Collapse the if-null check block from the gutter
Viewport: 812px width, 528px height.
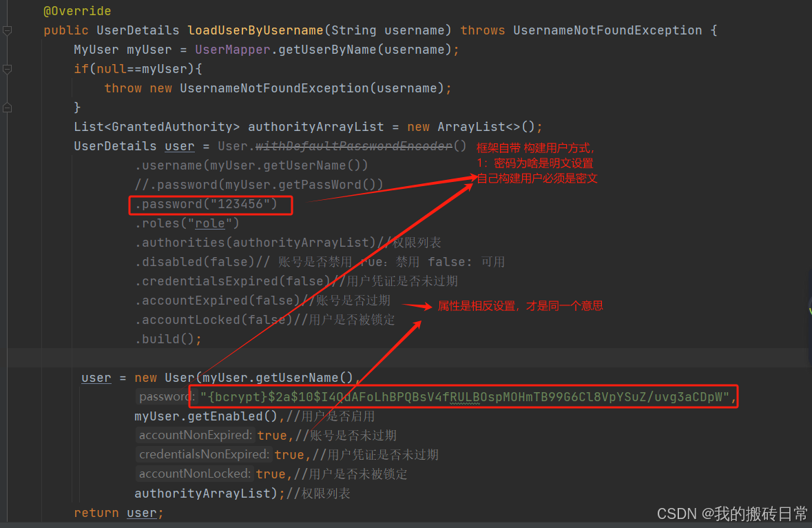coord(7,69)
